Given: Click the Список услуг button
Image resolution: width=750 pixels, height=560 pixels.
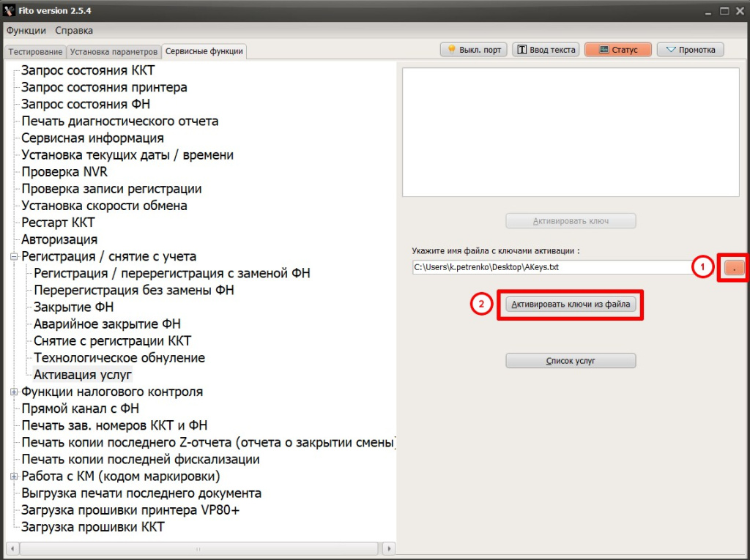Looking at the screenshot, I should [571, 361].
